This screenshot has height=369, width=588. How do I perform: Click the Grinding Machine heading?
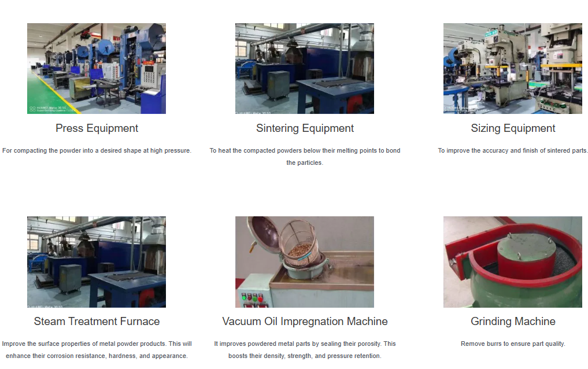pyautogui.click(x=513, y=322)
